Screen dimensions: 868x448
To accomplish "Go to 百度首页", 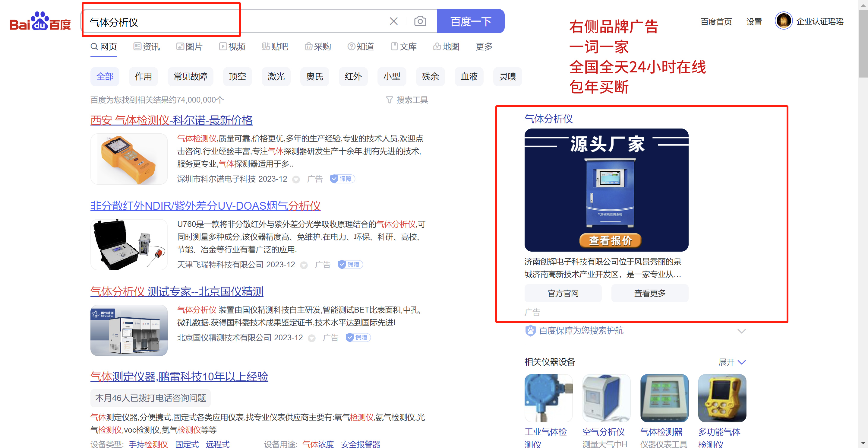I will tap(716, 22).
